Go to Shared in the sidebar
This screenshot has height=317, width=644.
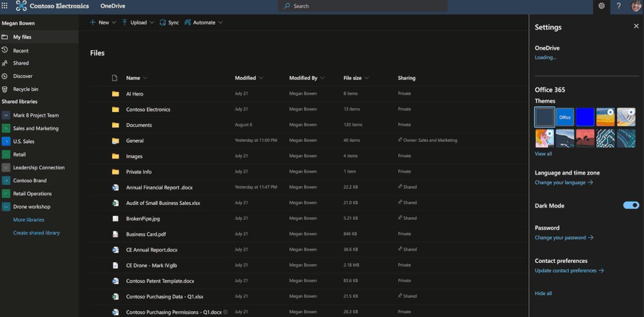point(21,63)
